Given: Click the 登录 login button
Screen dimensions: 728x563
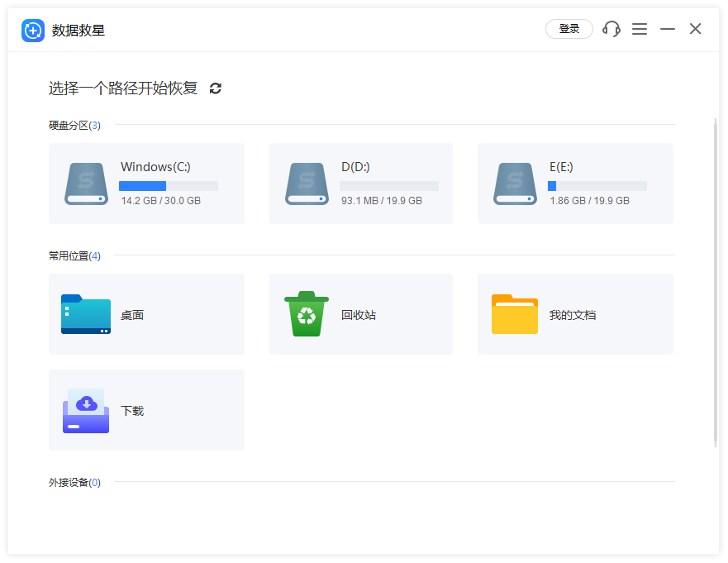Looking at the screenshot, I should pyautogui.click(x=569, y=29).
